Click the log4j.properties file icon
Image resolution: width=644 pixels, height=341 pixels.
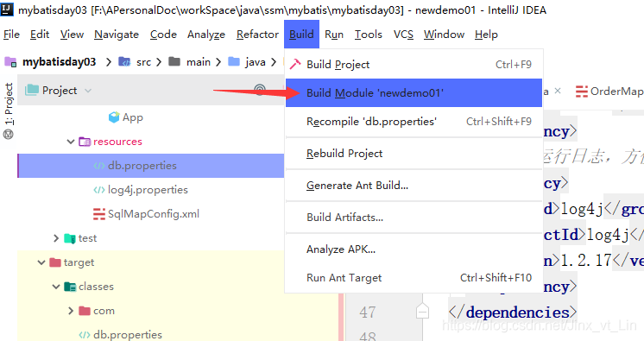click(x=99, y=190)
